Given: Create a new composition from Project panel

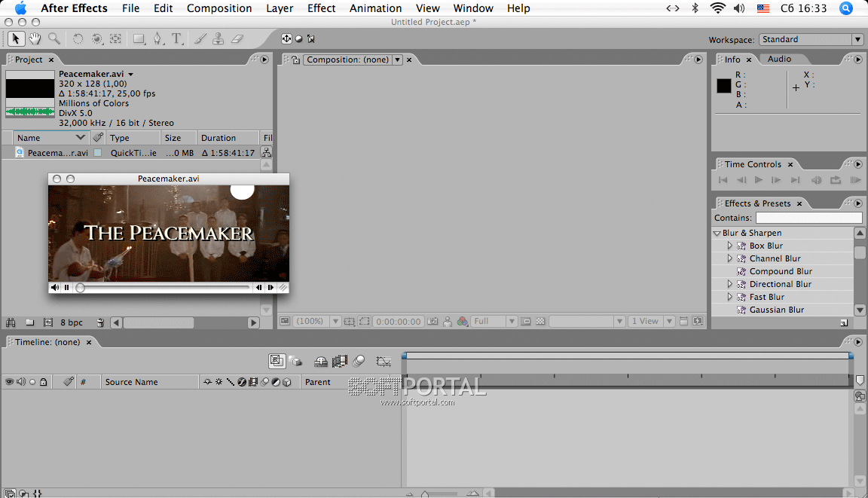Looking at the screenshot, I should pos(48,322).
